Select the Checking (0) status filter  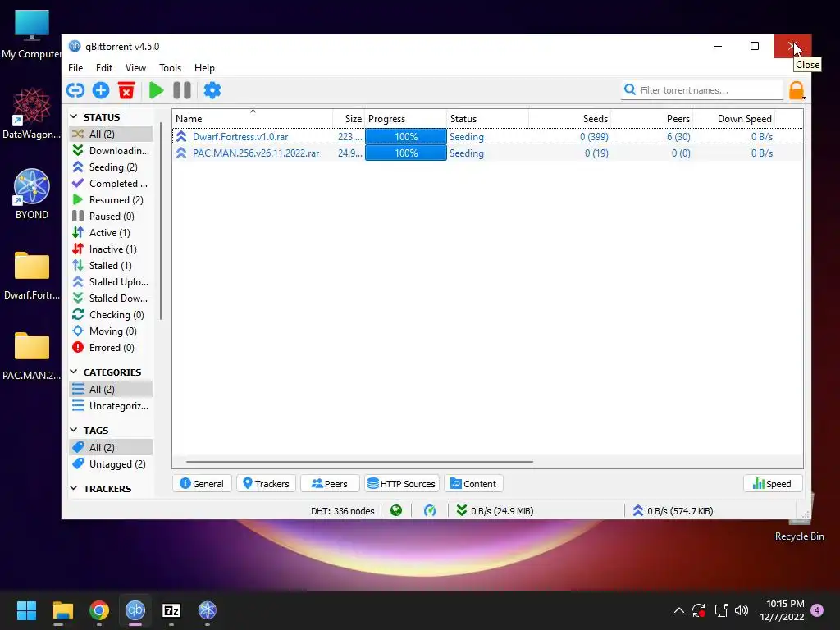[111, 315]
